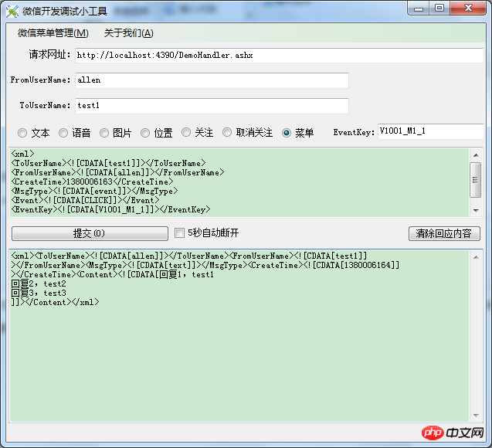Click the <MsgType> event line in request
The image size is (492, 448).
94,191
